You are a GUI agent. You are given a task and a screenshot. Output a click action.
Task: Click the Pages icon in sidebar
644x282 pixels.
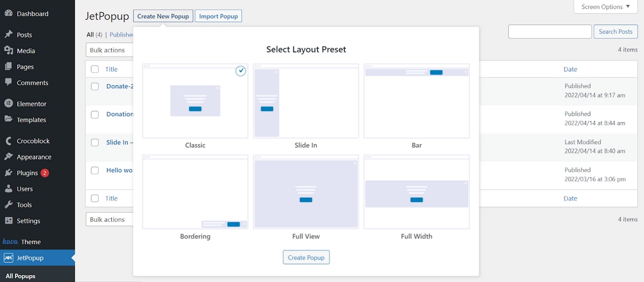tap(8, 66)
